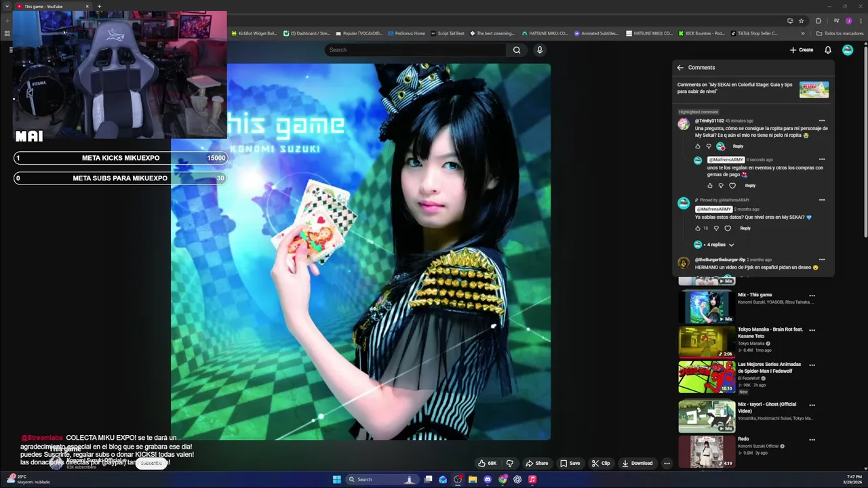
Task: Open the Chrome extensions puzzle icon
Action: [818, 21]
